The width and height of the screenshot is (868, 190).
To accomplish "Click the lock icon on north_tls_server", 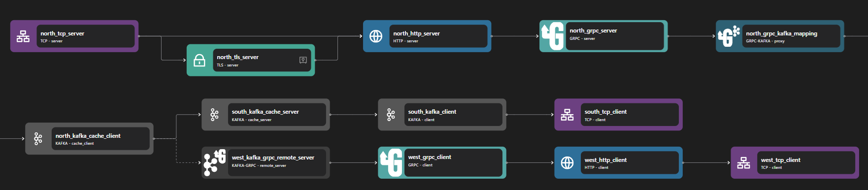I will tap(200, 61).
